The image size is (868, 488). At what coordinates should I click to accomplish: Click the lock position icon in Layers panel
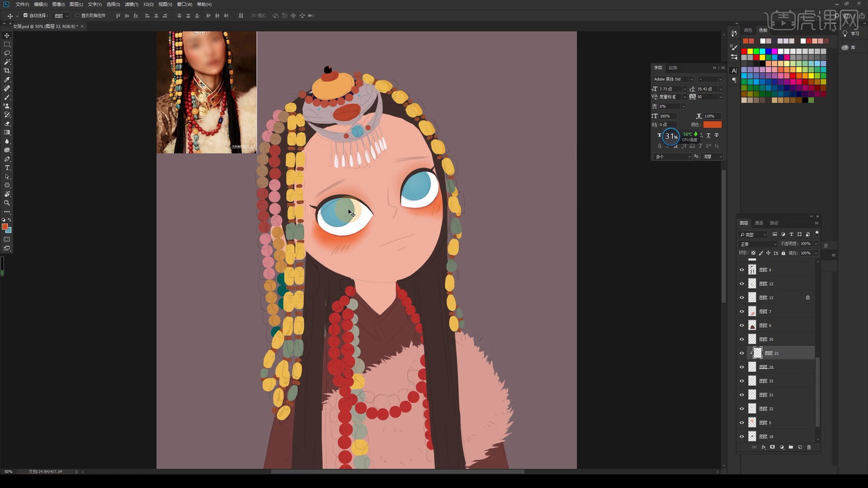point(768,253)
